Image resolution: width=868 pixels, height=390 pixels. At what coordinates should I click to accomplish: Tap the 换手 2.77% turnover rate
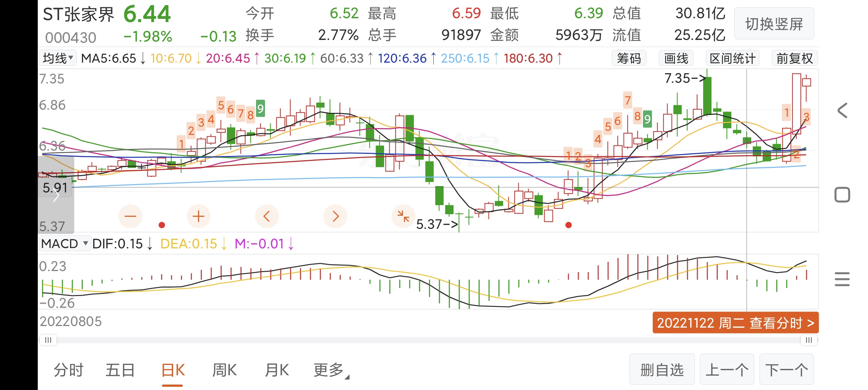coord(302,35)
